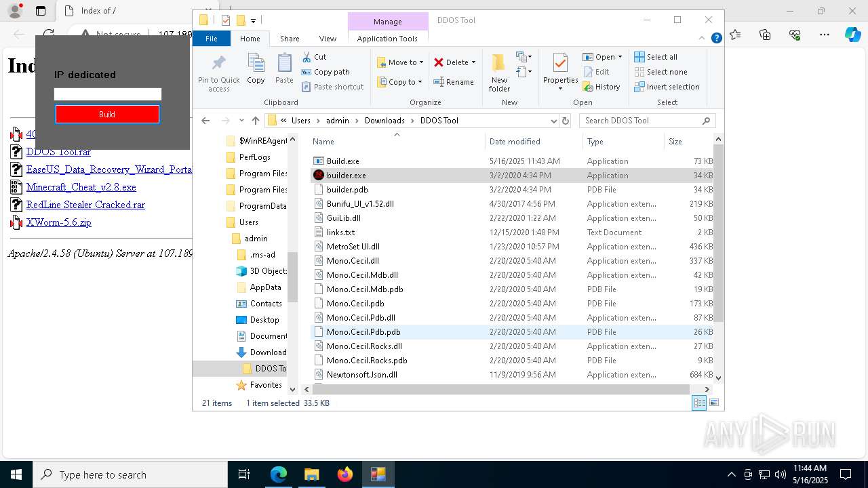868x488 pixels.
Task: Click the red Build button
Action: pyautogui.click(x=107, y=114)
